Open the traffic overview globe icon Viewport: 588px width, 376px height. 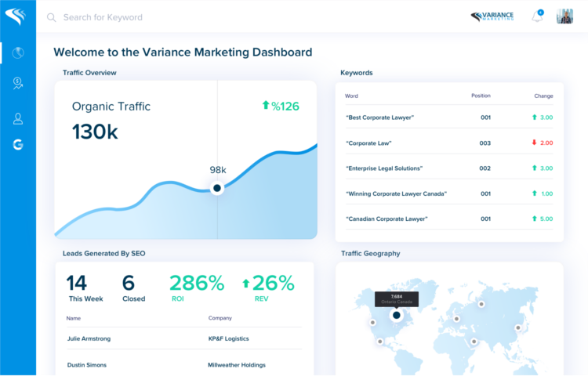coord(18,52)
